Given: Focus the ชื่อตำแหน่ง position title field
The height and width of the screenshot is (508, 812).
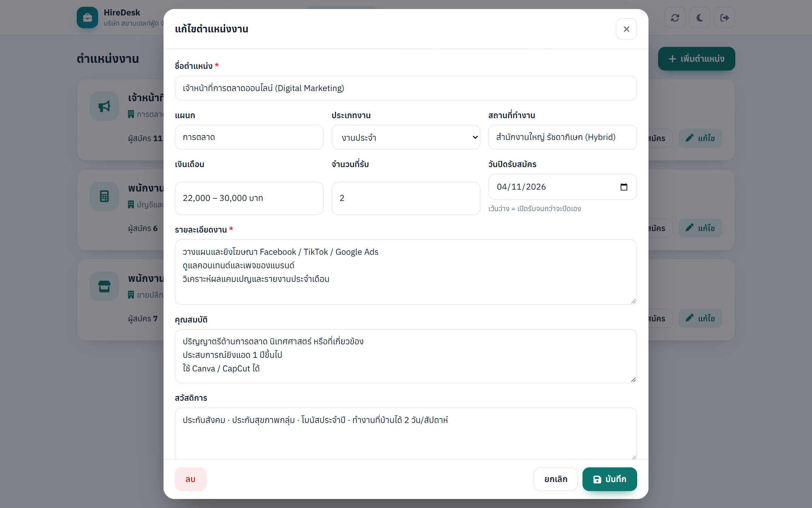Looking at the screenshot, I should [406, 88].
